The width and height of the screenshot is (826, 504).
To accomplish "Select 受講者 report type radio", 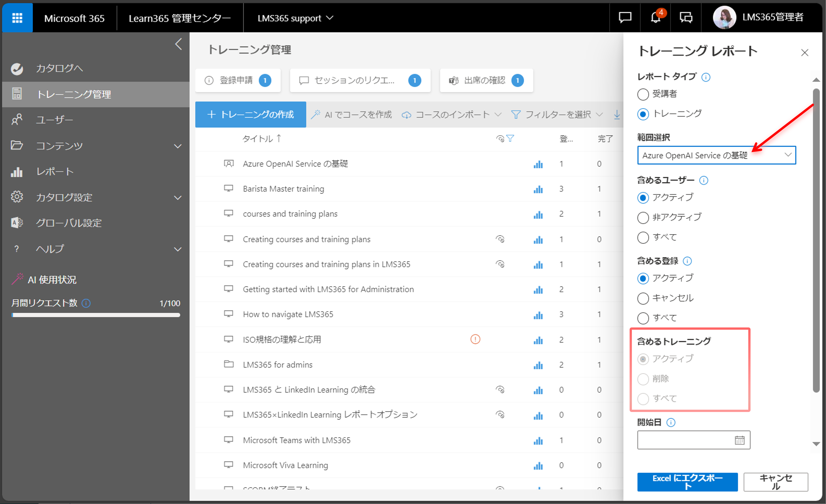I will (643, 94).
